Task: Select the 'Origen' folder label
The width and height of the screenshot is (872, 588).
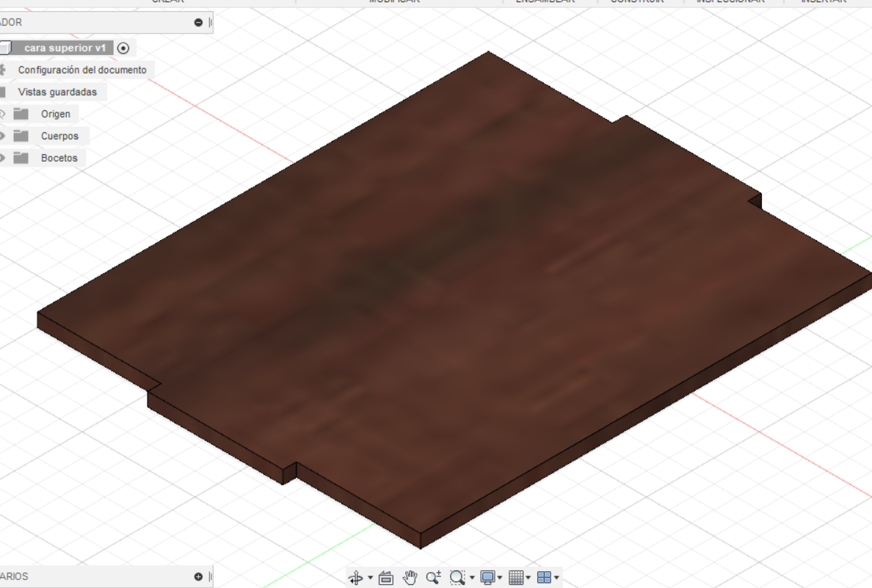Action: point(56,114)
